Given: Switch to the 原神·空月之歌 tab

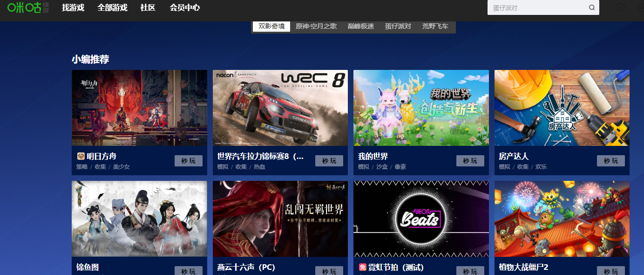Looking at the screenshot, I should pyautogui.click(x=316, y=26).
